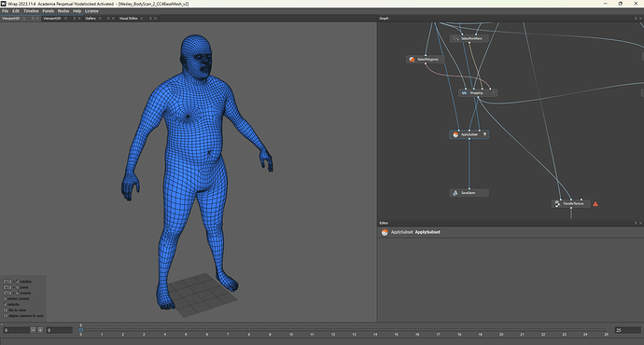Click the timeline end frame field showing 25

pos(627,330)
